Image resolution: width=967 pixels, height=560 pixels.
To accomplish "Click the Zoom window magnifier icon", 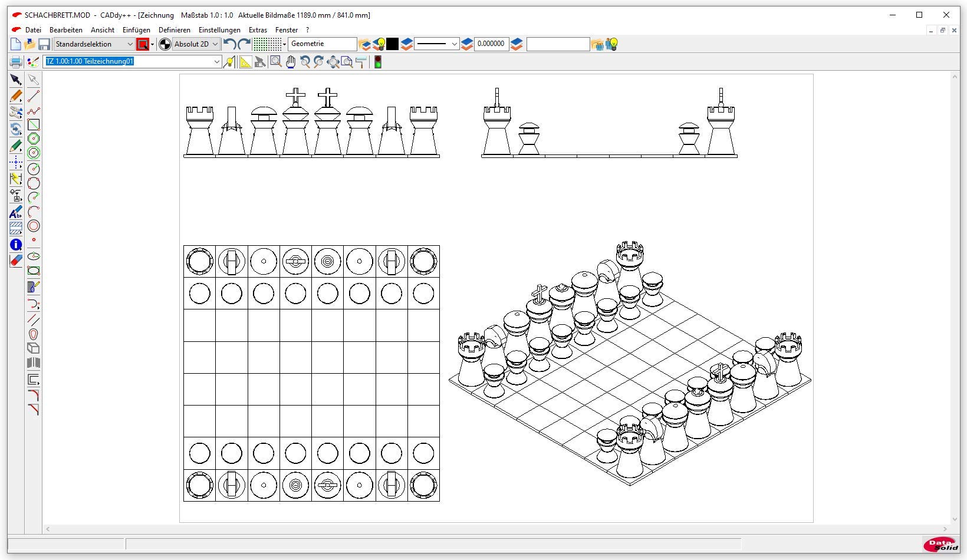I will coord(276,62).
